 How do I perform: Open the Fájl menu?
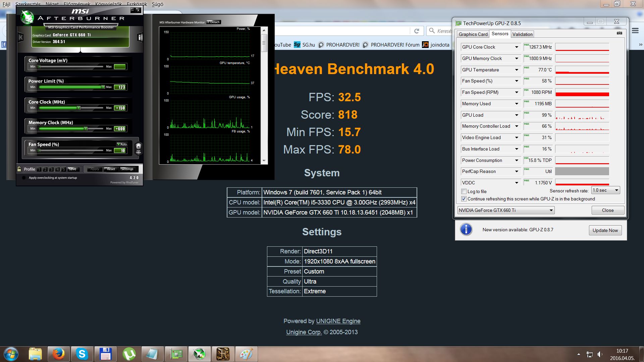[6, 4]
